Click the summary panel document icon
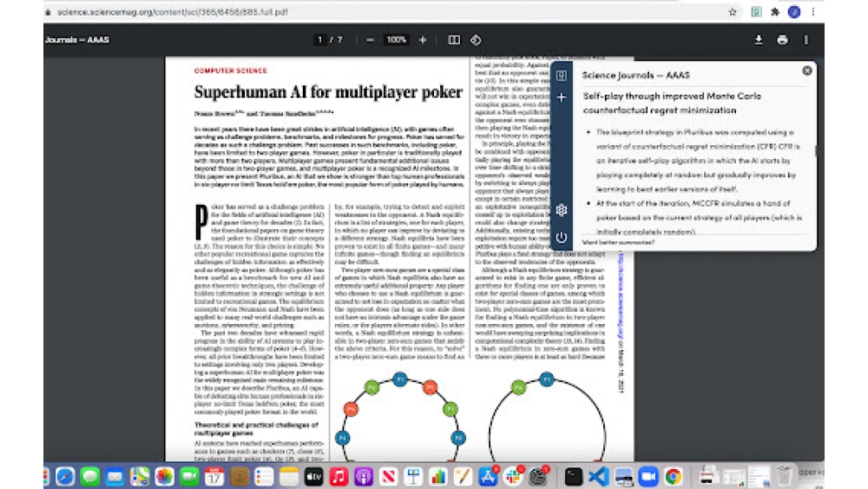Screen dimensions: 868x489 coord(562,76)
